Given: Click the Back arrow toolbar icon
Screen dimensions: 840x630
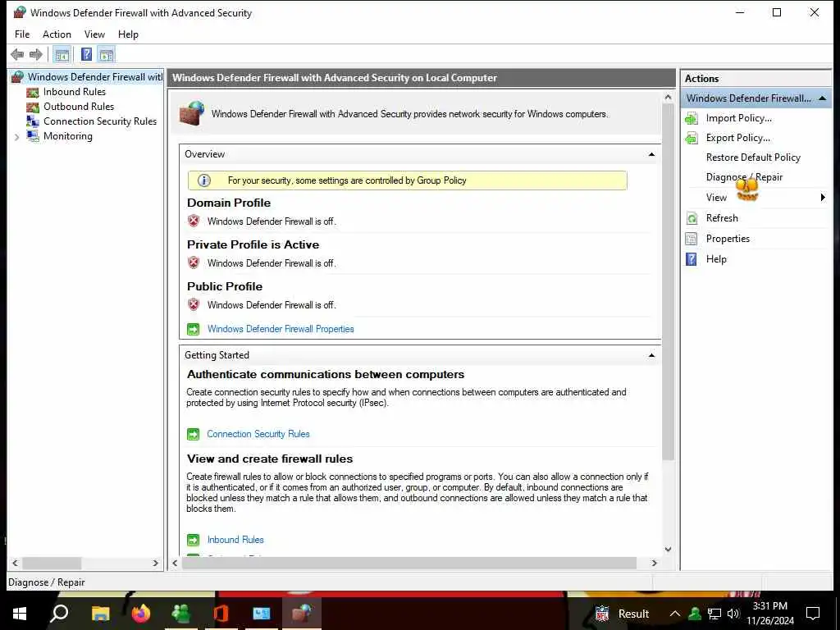Looking at the screenshot, I should point(17,54).
